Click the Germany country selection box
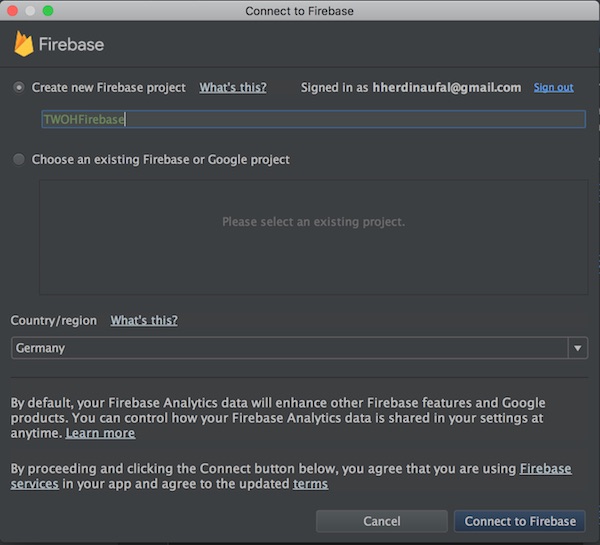 (288, 348)
